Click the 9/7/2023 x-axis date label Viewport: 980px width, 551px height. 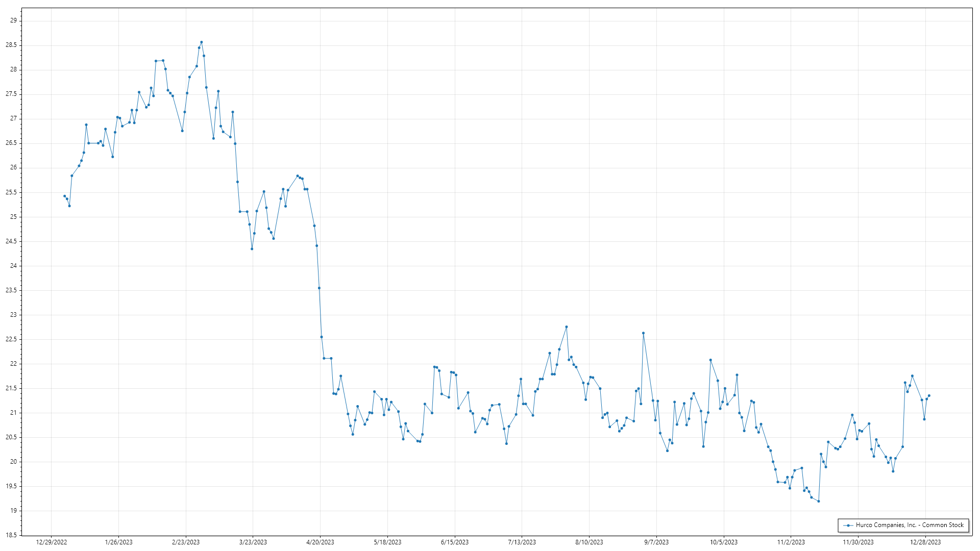pyautogui.click(x=656, y=542)
